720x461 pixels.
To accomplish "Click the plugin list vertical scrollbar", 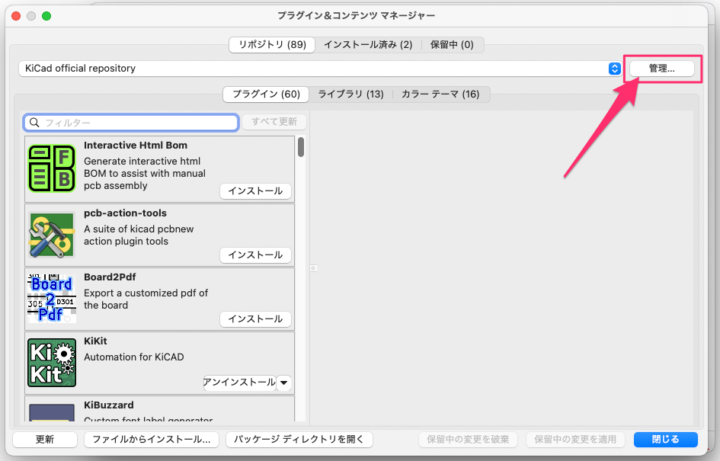I will [x=301, y=148].
